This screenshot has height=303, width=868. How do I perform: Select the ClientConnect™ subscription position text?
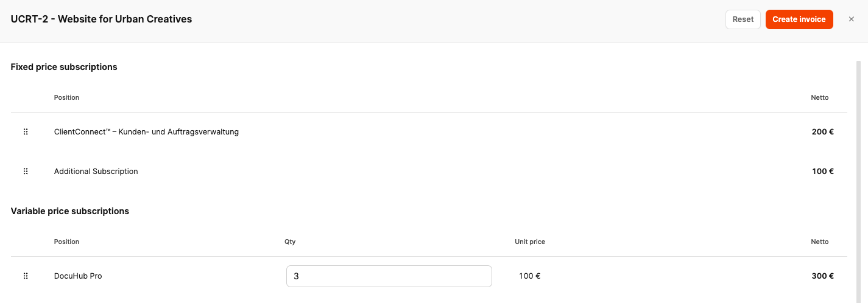[x=146, y=132]
